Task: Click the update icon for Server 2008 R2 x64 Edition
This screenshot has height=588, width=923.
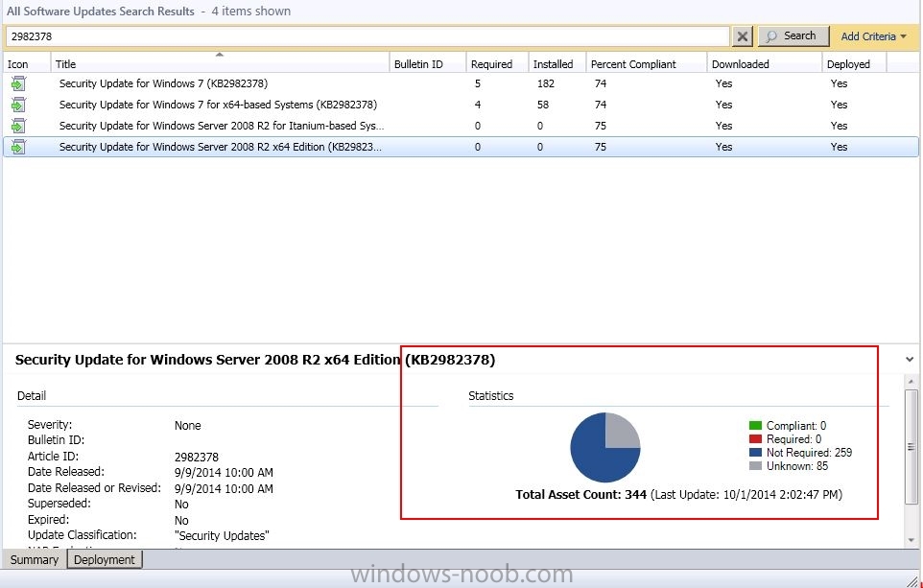Action: pyautogui.click(x=18, y=147)
